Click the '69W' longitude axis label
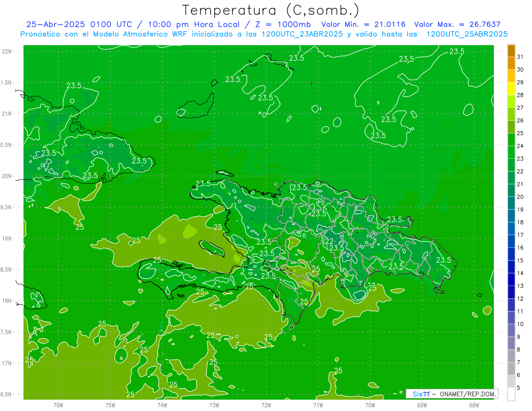 (422, 405)
